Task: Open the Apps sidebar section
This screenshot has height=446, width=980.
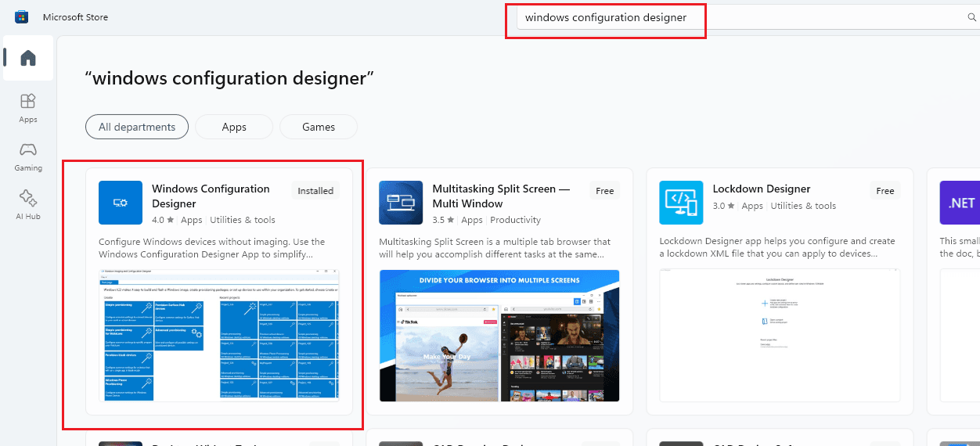Action: pyautogui.click(x=28, y=108)
